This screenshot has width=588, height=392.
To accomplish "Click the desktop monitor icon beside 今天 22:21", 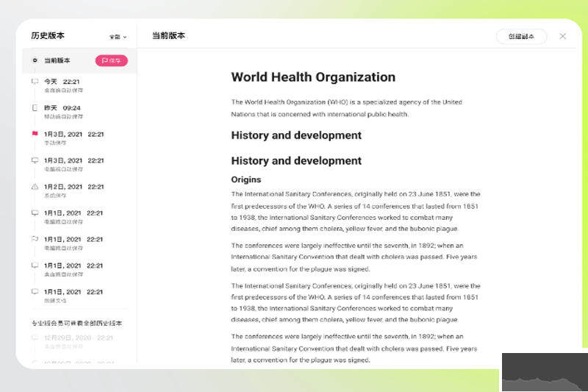I will coord(35,82).
